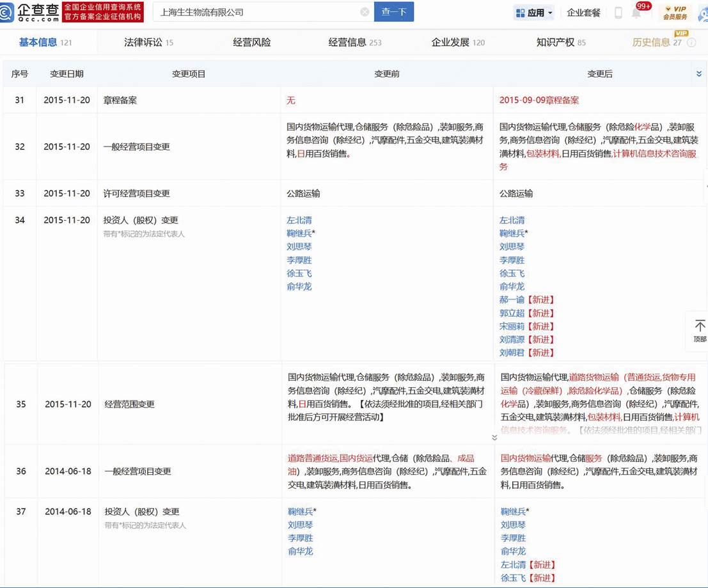Expand truncated 经营范围变更 text in row 35
This screenshot has height=588, width=708.
click(x=494, y=438)
